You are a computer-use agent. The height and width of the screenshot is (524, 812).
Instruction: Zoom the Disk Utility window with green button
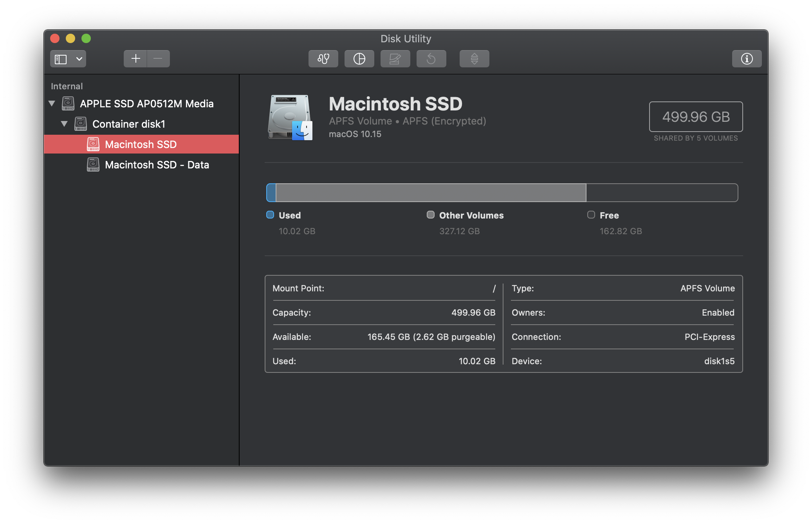pyautogui.click(x=86, y=38)
